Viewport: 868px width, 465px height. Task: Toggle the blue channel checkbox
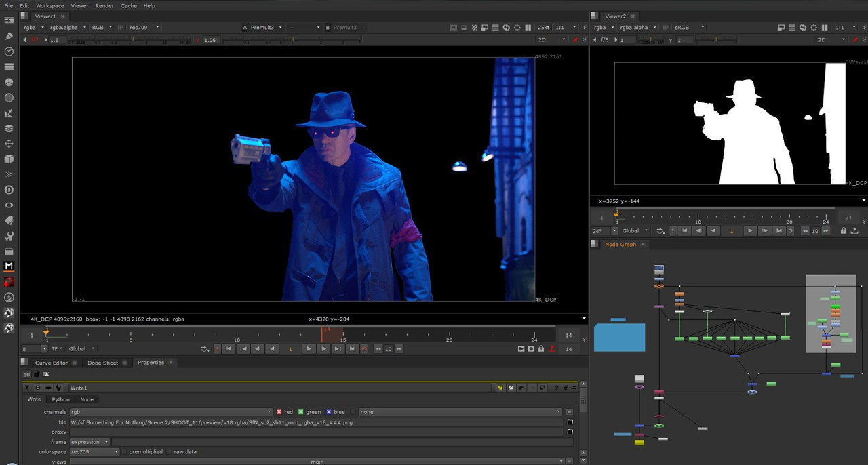329,412
